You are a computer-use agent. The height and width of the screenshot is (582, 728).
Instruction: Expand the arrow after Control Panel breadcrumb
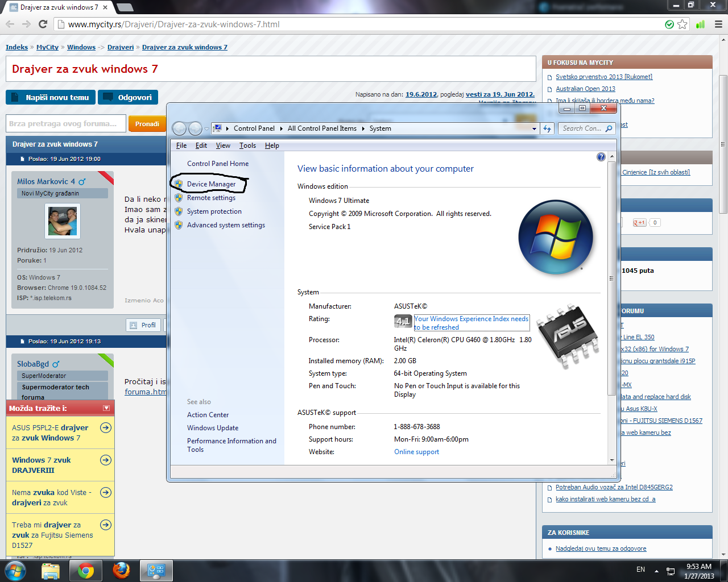point(281,129)
